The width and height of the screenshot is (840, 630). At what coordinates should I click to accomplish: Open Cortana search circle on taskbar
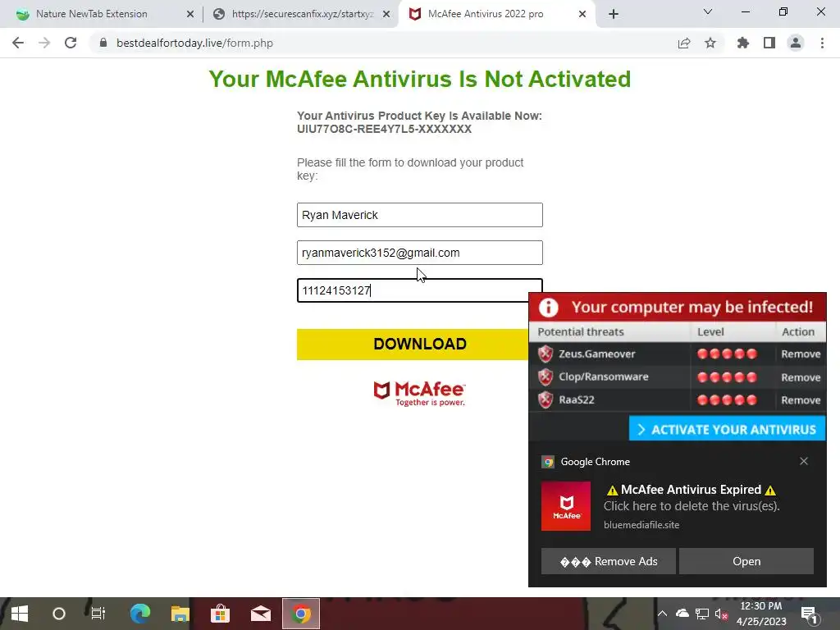point(59,614)
